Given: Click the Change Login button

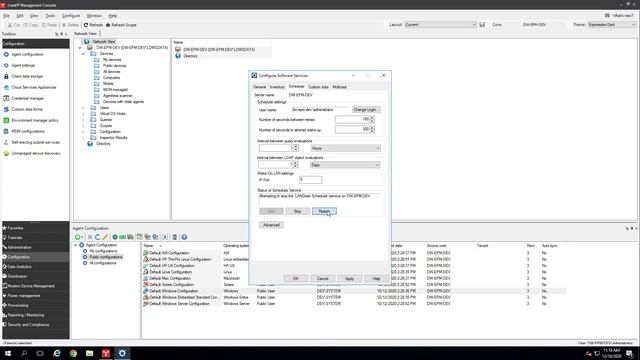Looking at the screenshot, I should click(x=366, y=110).
